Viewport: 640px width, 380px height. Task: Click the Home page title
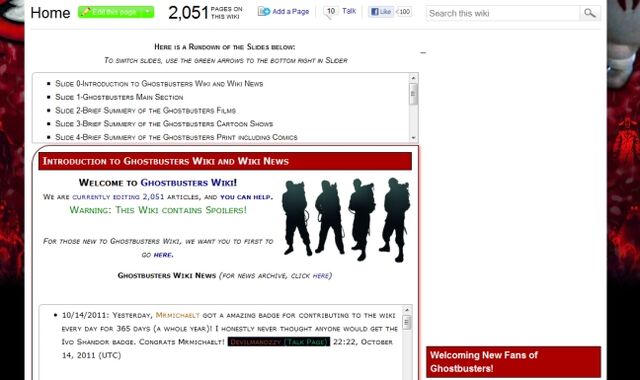click(50, 13)
